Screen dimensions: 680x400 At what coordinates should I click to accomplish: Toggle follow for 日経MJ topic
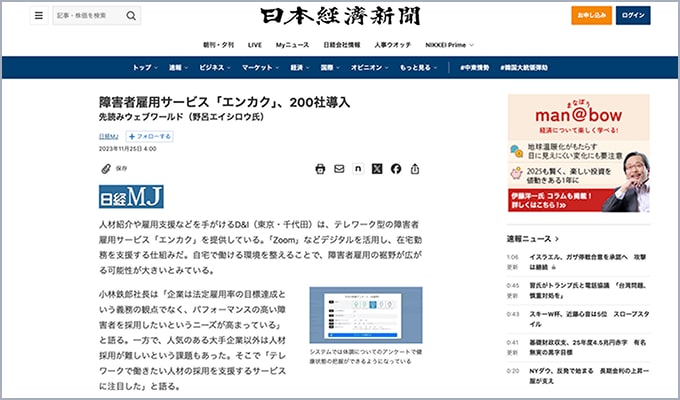(x=148, y=135)
